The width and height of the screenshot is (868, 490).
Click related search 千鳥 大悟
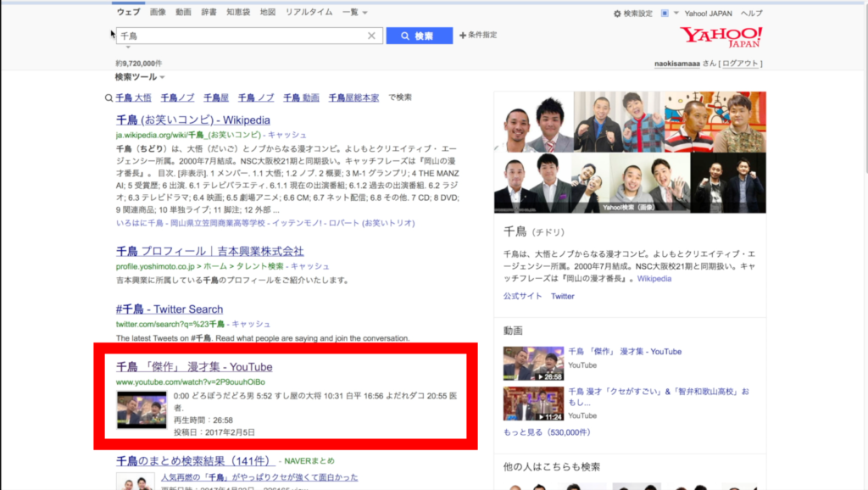(x=133, y=97)
